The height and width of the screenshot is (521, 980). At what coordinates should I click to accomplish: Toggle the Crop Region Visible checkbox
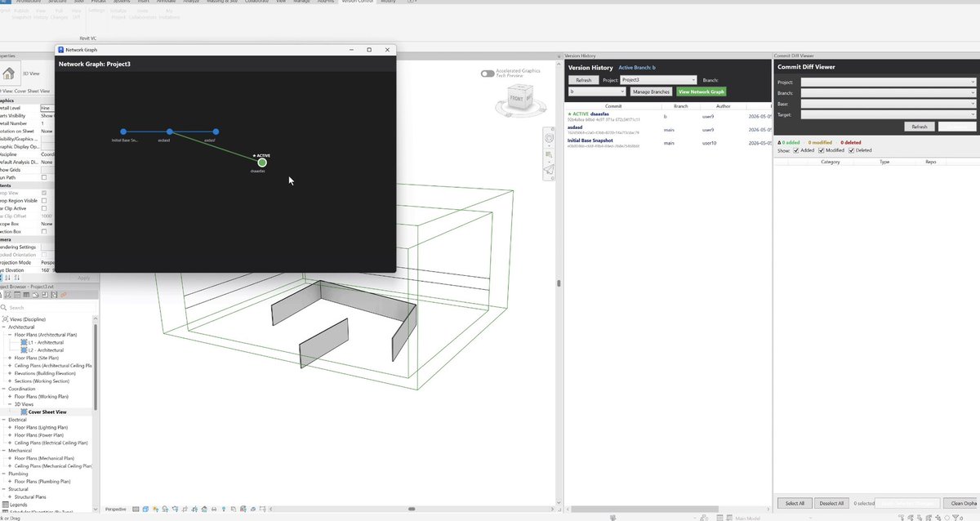(x=44, y=200)
